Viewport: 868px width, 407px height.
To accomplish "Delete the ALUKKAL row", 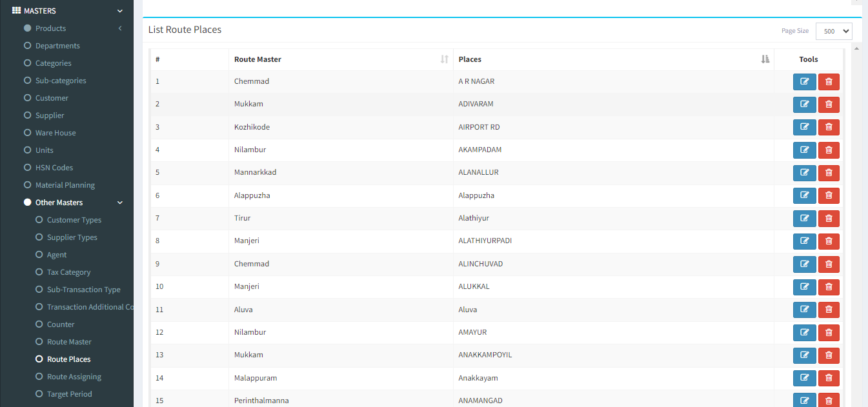I will [829, 287].
